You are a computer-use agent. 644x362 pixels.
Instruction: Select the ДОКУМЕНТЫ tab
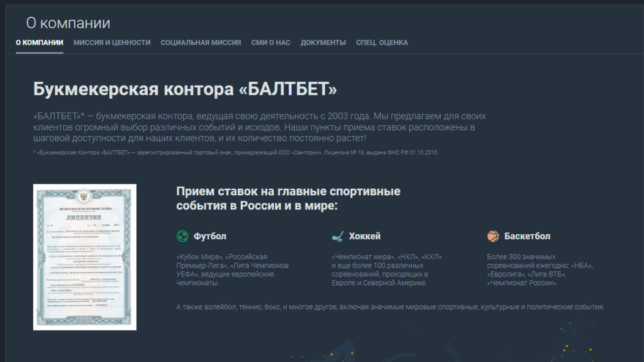pos(323,43)
